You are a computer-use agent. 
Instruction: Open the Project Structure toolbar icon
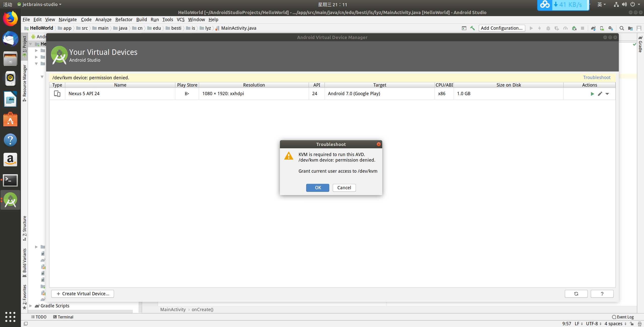click(x=630, y=28)
